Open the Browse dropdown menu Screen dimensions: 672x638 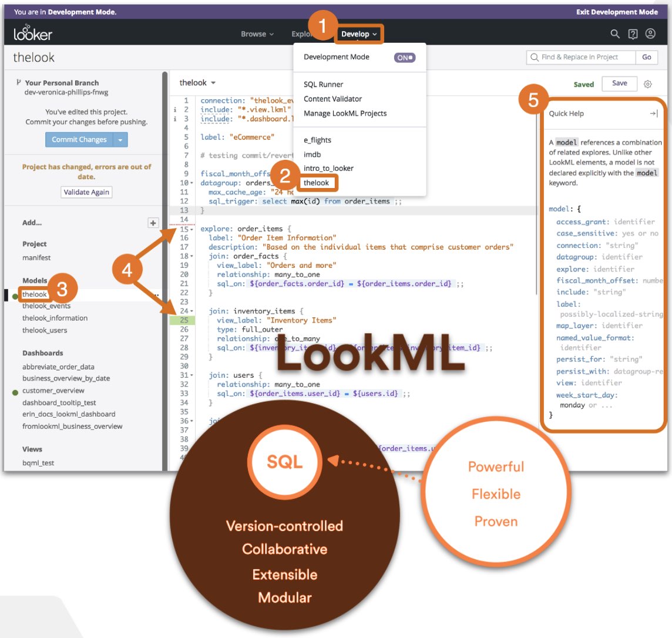pyautogui.click(x=257, y=34)
